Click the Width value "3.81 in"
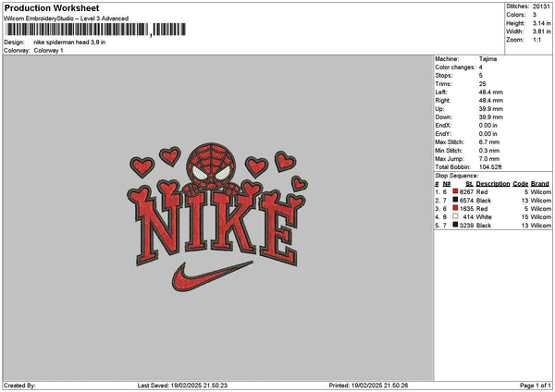 [x=541, y=31]
